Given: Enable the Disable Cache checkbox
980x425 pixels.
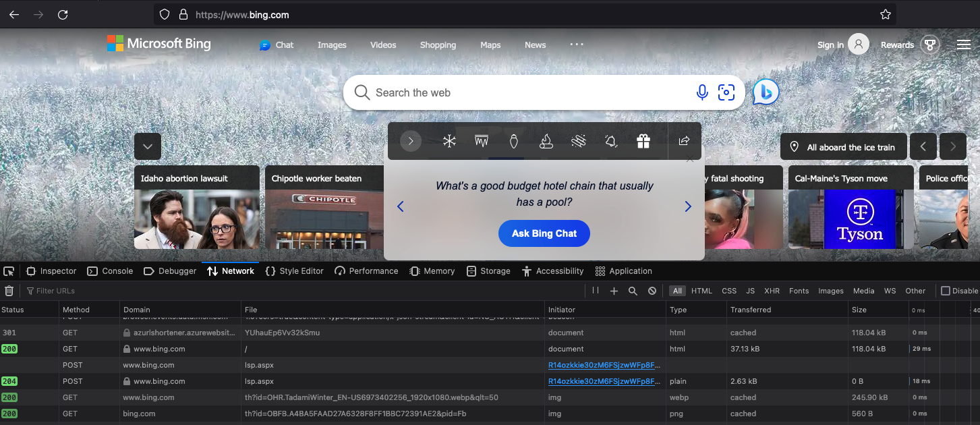Looking at the screenshot, I should click(946, 291).
